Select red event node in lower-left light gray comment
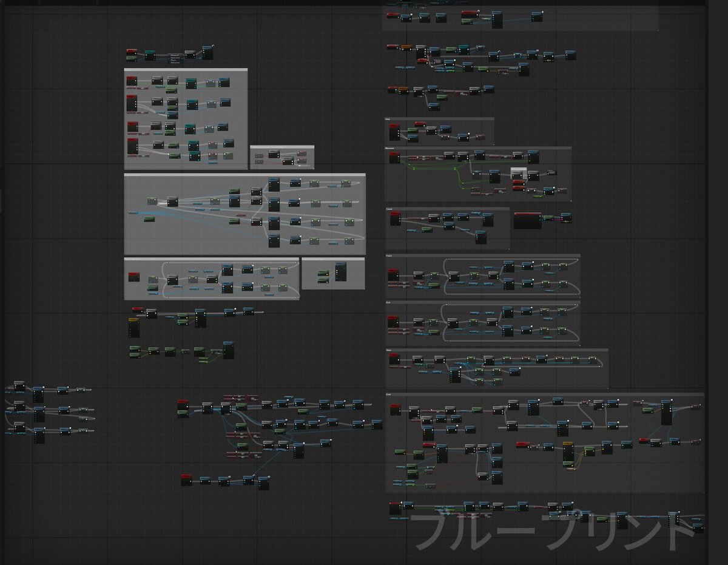 134,277
